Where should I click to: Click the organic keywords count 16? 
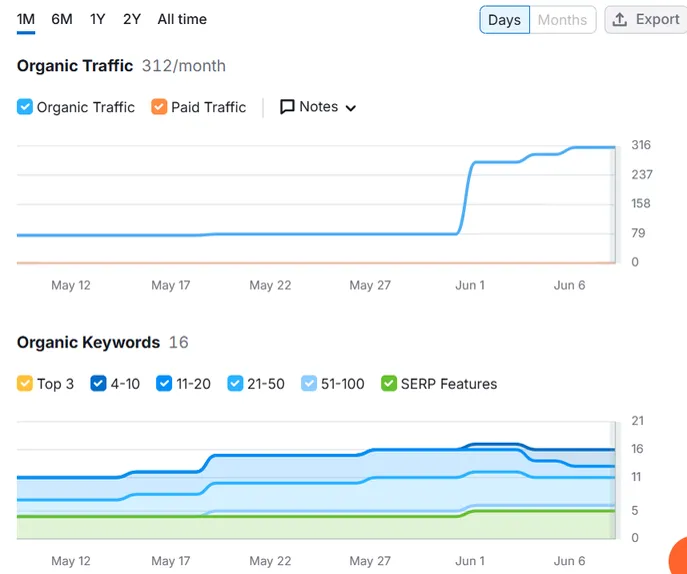pos(179,342)
